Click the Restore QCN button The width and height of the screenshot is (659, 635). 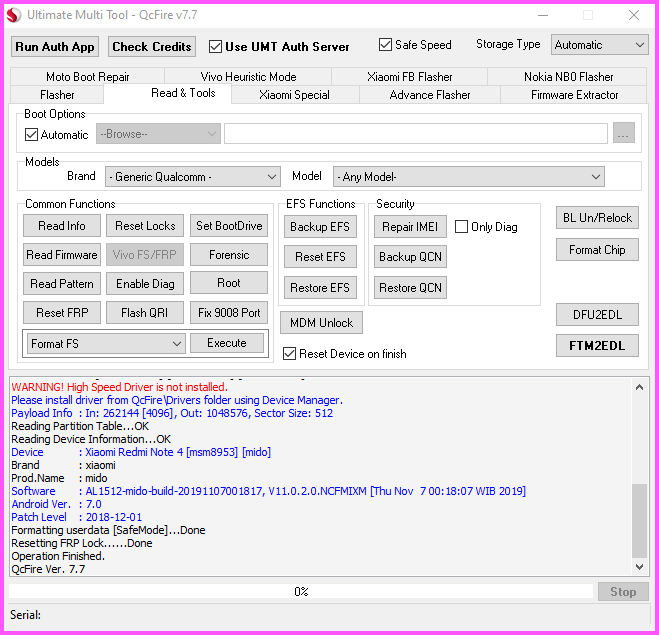(410, 287)
